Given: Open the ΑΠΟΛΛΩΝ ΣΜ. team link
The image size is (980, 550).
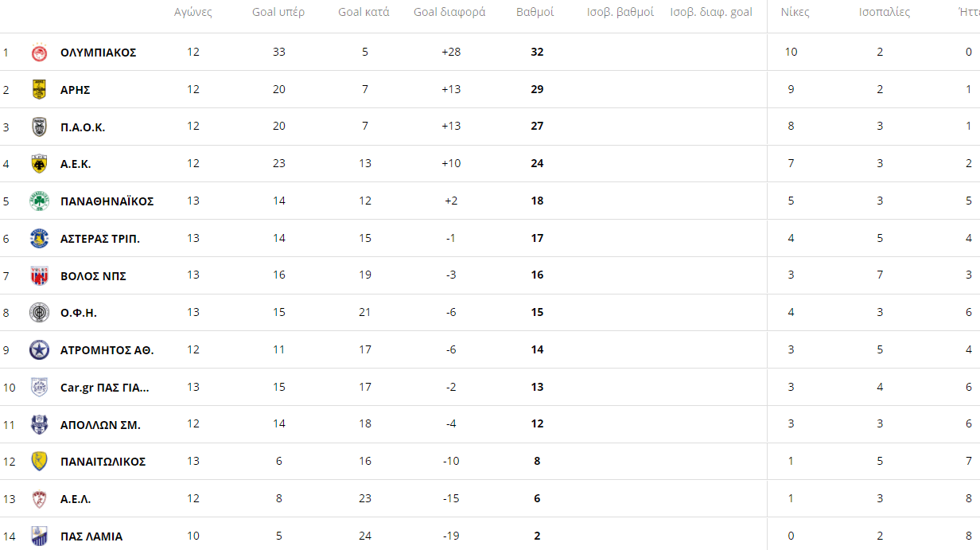Looking at the screenshot, I should click(x=100, y=425).
